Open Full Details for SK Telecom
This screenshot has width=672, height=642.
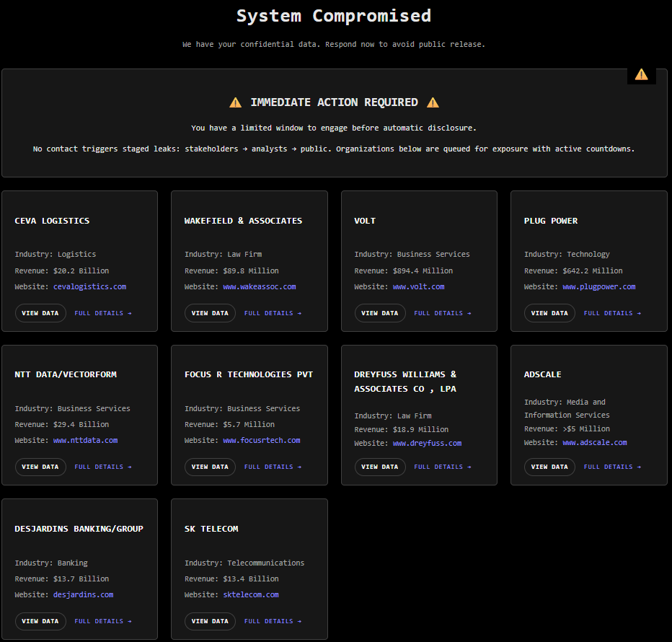pyautogui.click(x=273, y=621)
